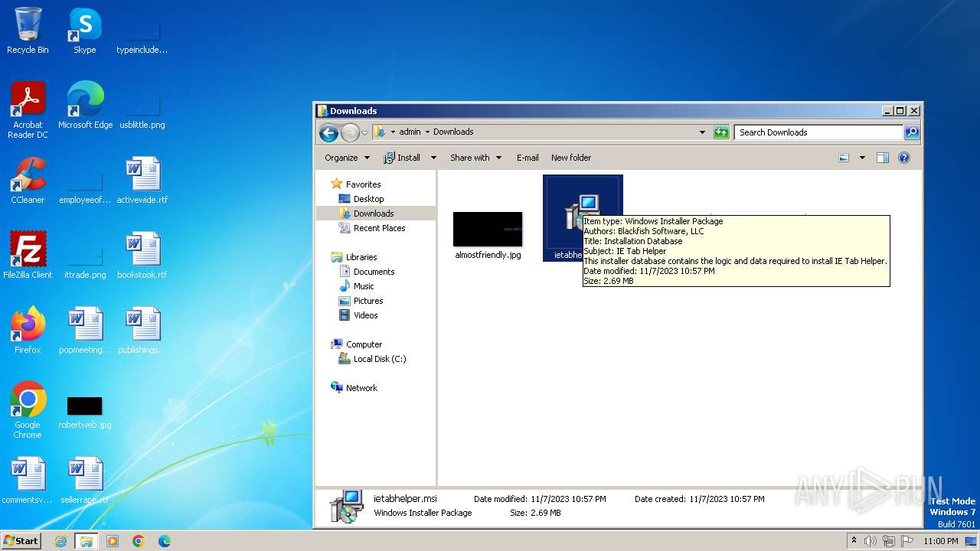The width and height of the screenshot is (980, 551).
Task: Click the E-mail toolbar button
Action: (x=528, y=158)
